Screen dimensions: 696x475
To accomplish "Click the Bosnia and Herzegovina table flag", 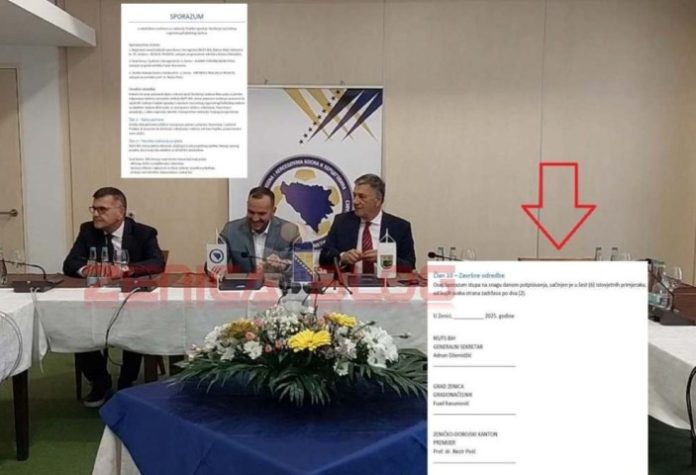I will [x=303, y=261].
